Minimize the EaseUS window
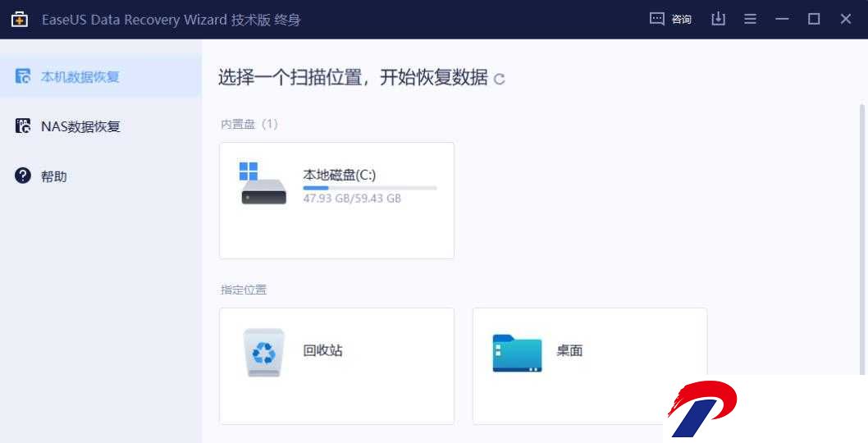Image resolution: width=868 pixels, height=443 pixels. [x=782, y=19]
